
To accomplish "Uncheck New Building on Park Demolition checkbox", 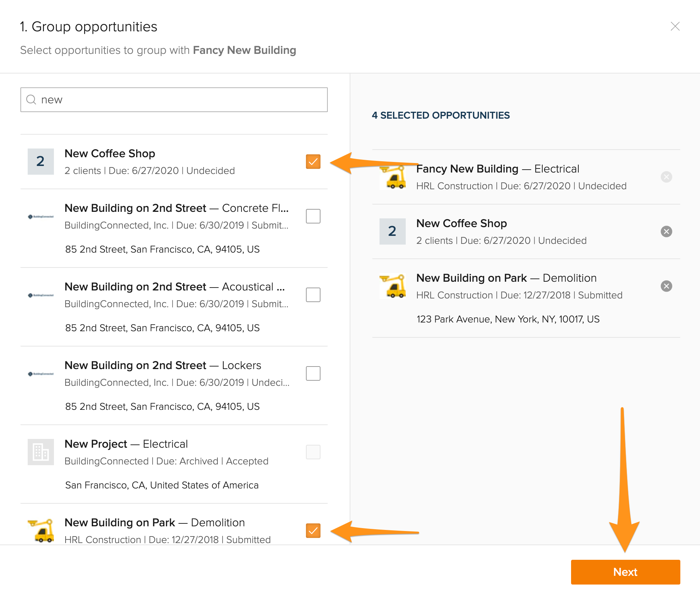I will click(x=313, y=531).
